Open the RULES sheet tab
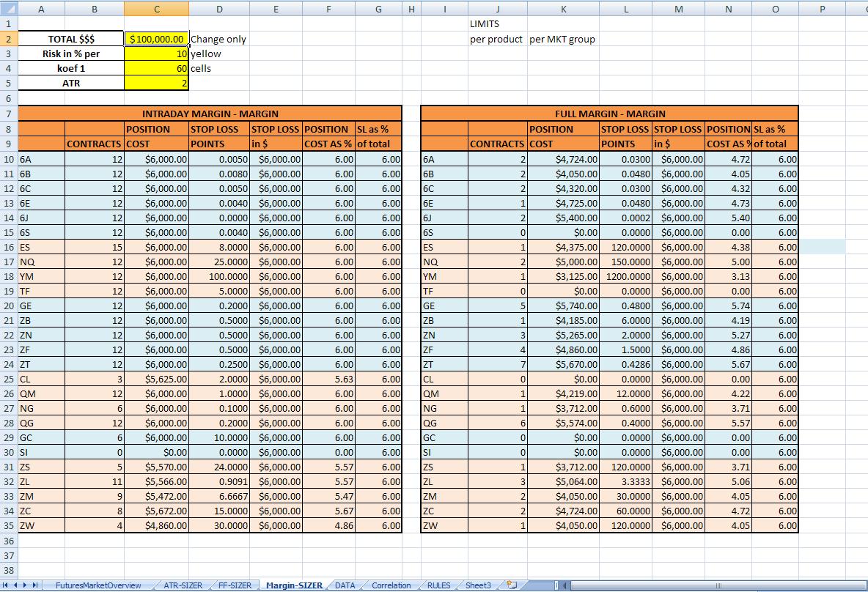 pyautogui.click(x=438, y=585)
